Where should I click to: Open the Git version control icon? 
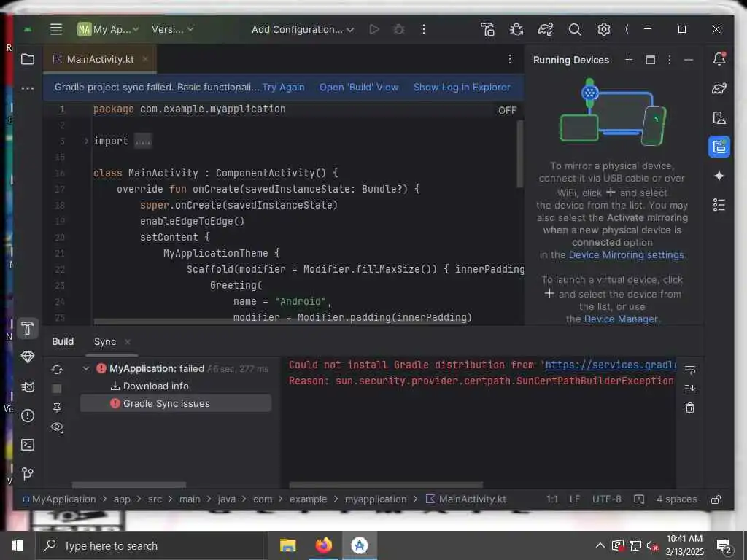[x=28, y=473]
